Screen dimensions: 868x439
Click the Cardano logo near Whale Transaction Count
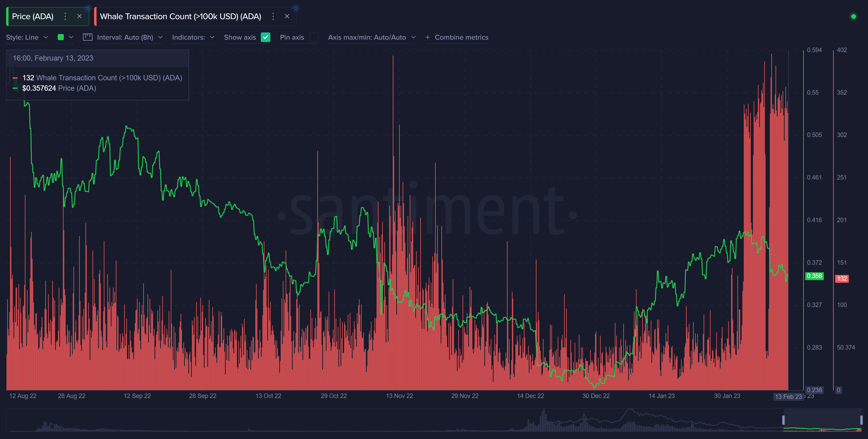[x=296, y=7]
